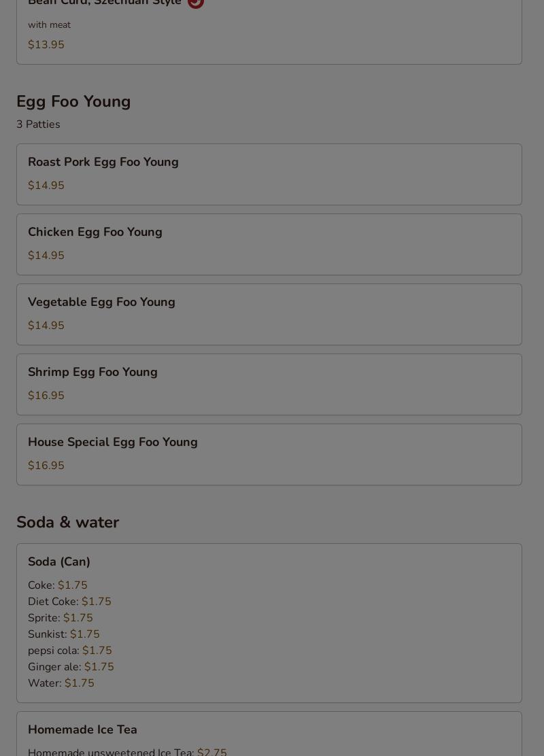This screenshot has width=544, height=756.
Task: Add Shrimp Egg Foo Young to order
Action: 92,373
